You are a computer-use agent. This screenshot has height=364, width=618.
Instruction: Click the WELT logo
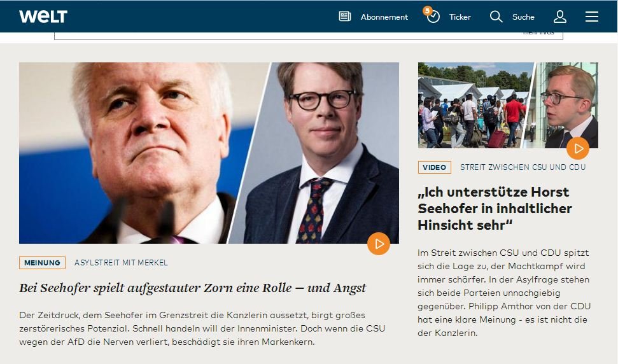43,17
